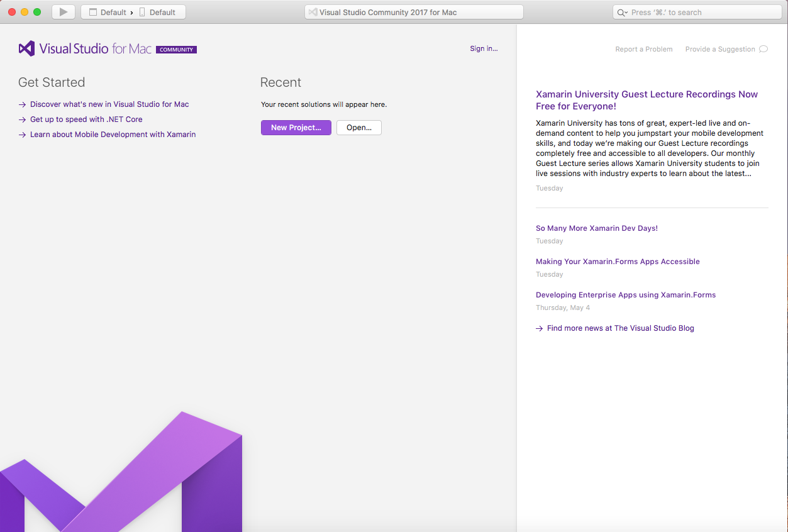Image resolution: width=788 pixels, height=532 pixels.
Task: Open the Default configuration selector
Action: (x=108, y=13)
